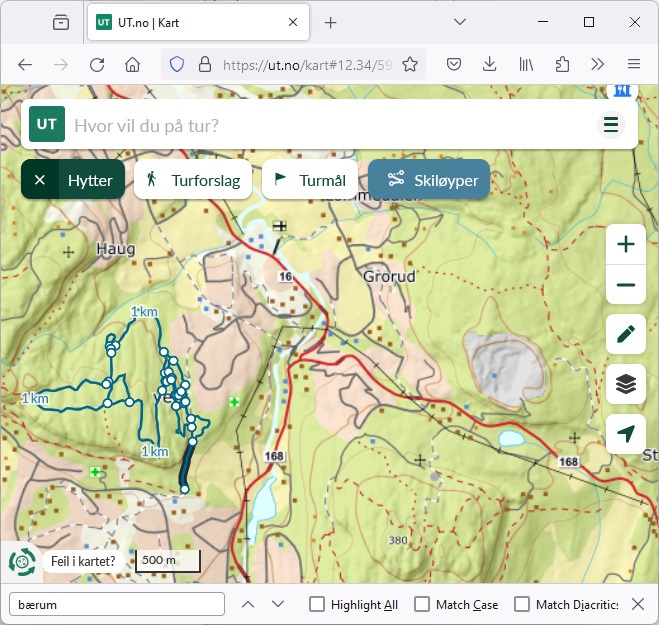Click the green UT logo
Screen dimensions: 659x625
click(47, 125)
